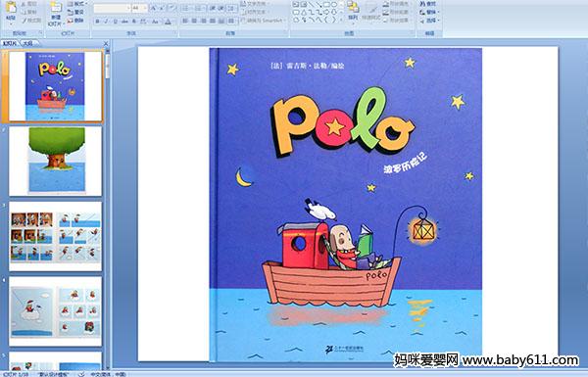Select the oval shape in the gallery
The image size is (588, 377).
click(334, 5)
